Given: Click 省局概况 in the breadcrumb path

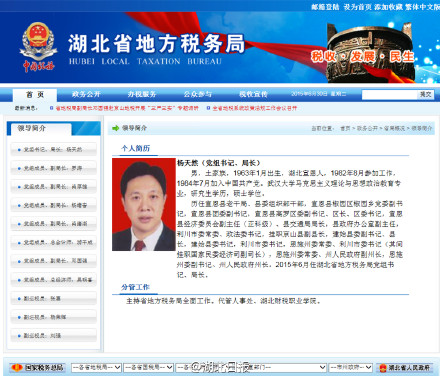Looking at the screenshot, I should [394, 128].
